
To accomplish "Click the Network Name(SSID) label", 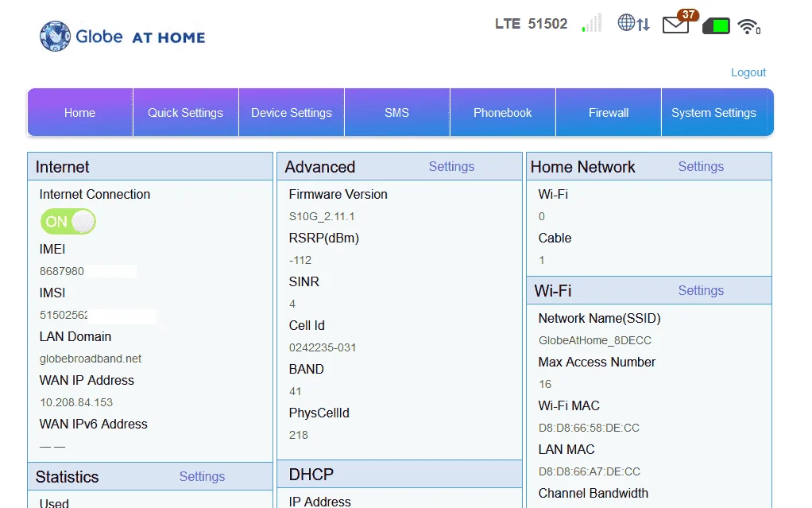I will (x=599, y=318).
